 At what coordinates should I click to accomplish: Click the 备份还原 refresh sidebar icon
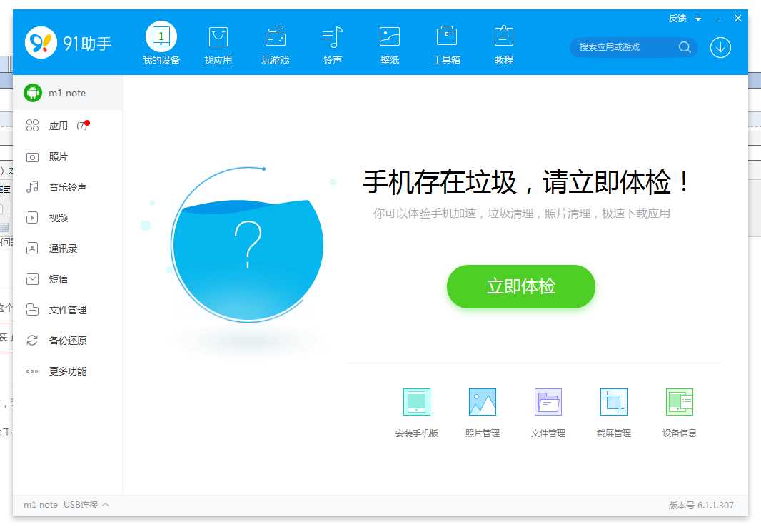point(33,341)
